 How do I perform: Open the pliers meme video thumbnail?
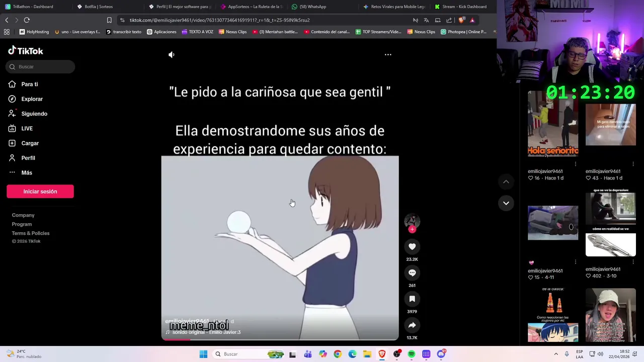(611, 224)
